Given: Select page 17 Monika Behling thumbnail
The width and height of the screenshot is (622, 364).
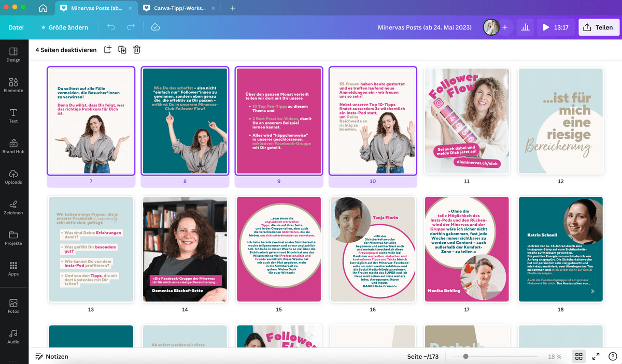Looking at the screenshot, I should point(467,249).
